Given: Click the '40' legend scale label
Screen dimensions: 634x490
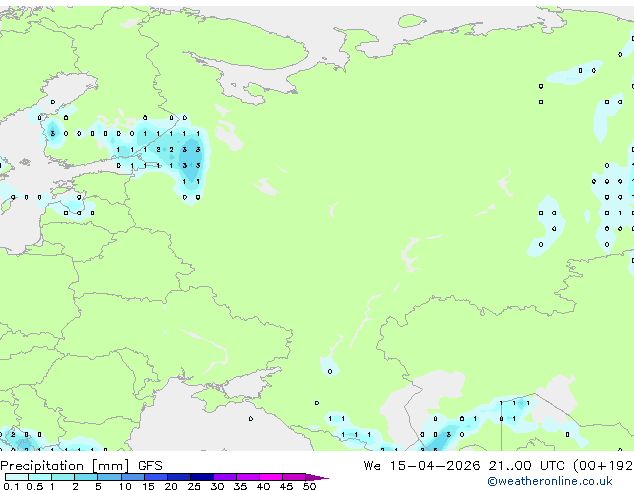Looking at the screenshot, I should tap(263, 486).
